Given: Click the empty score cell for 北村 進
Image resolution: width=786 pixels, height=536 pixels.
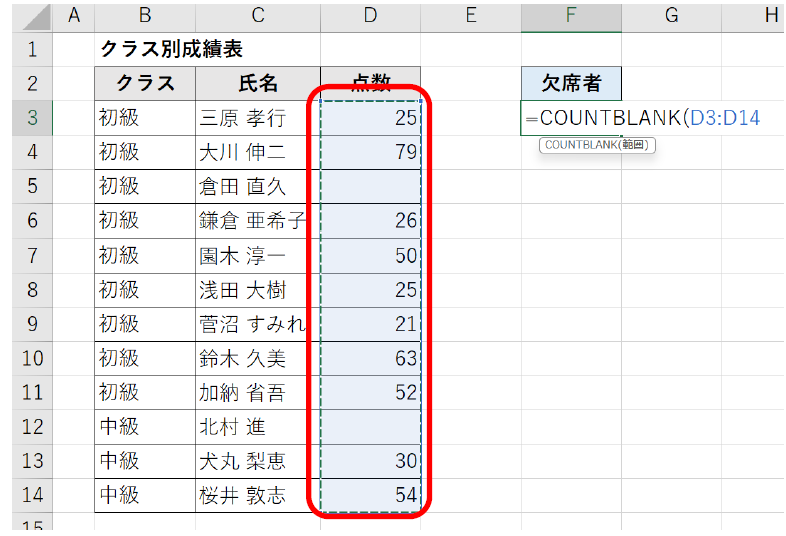Looking at the screenshot, I should pos(370,426).
